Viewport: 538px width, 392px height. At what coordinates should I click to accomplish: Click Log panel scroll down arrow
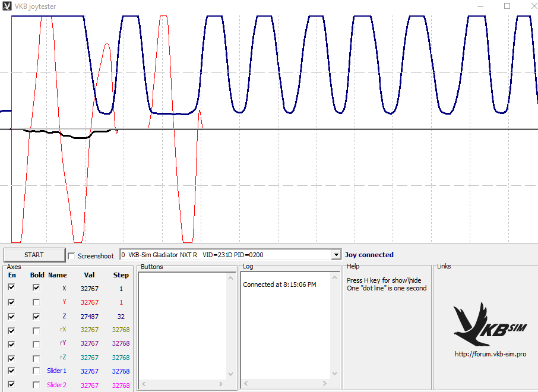[x=334, y=374]
